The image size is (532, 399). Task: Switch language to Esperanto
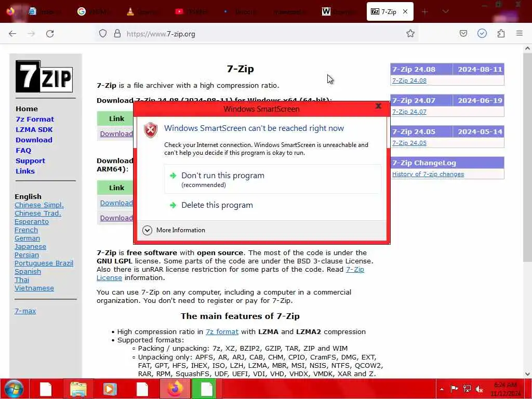32,221
